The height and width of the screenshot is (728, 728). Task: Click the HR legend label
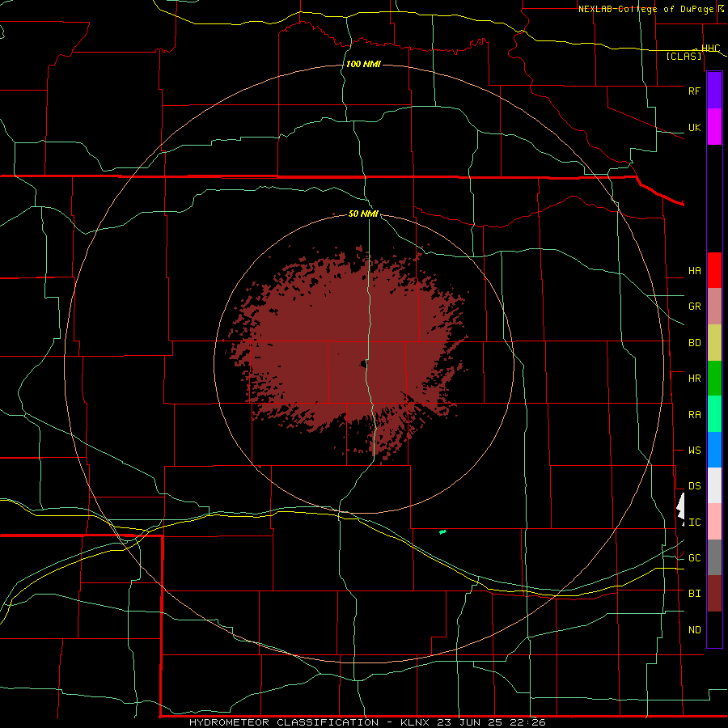click(x=694, y=379)
